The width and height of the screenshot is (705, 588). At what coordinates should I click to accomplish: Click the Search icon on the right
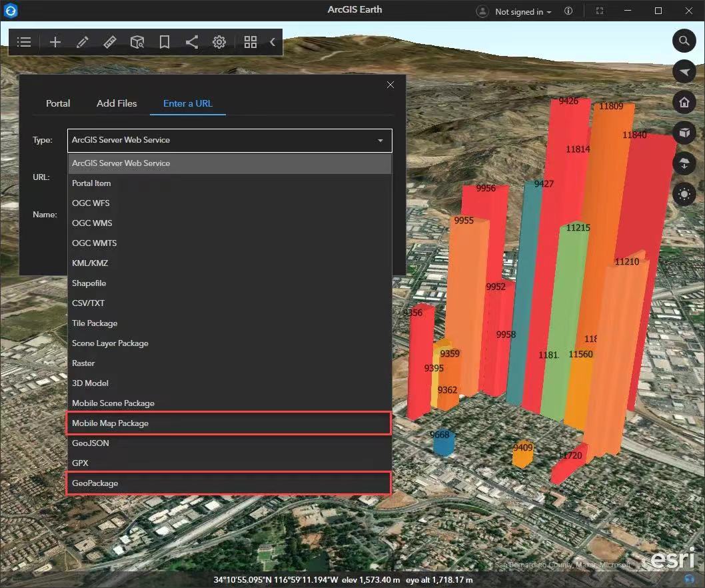pos(684,41)
